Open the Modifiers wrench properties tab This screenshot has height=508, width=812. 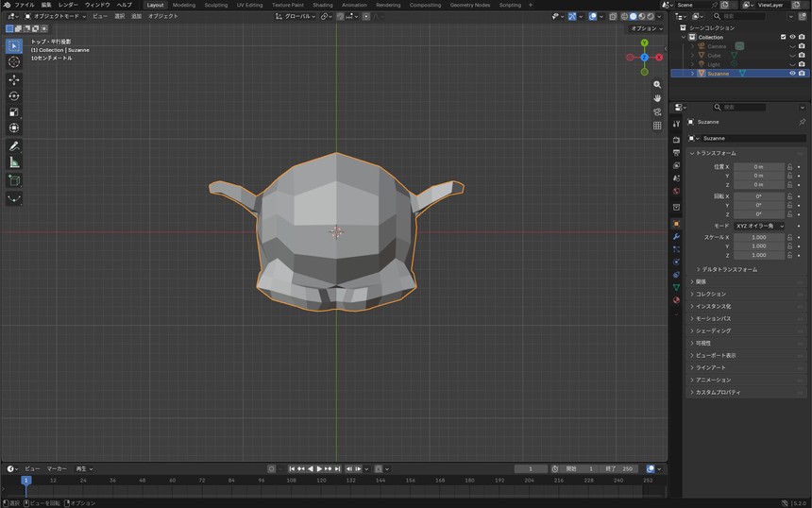pyautogui.click(x=676, y=237)
